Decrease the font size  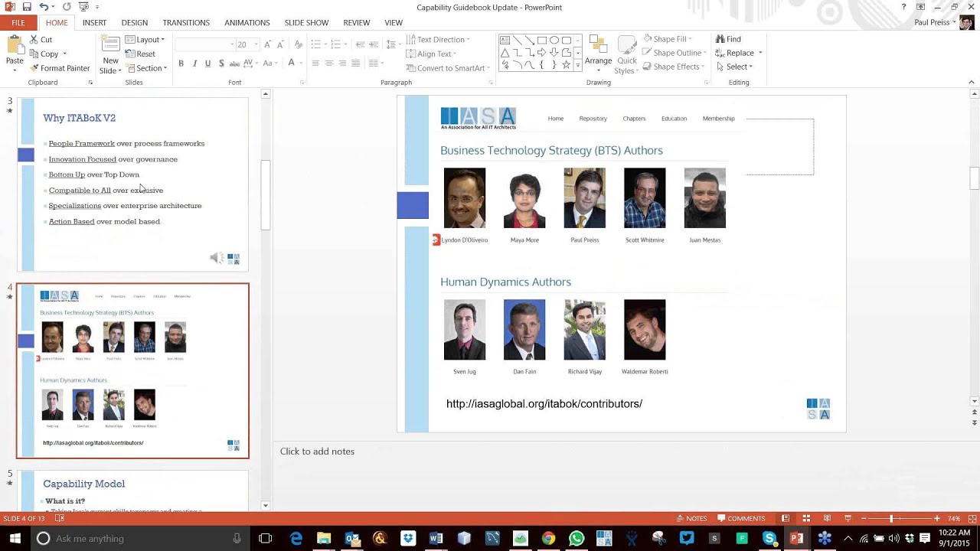point(279,44)
